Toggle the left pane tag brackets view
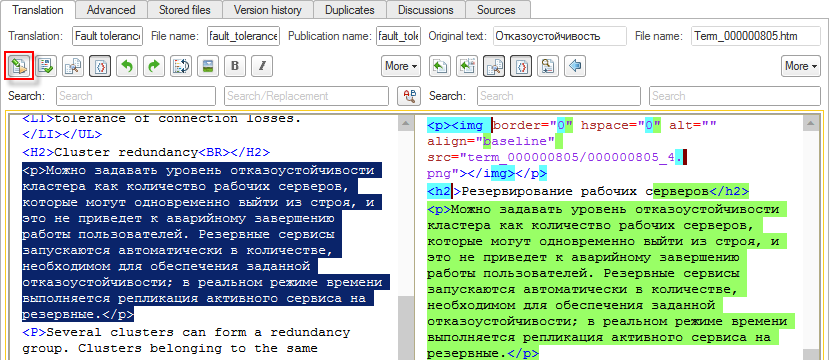 (x=100, y=66)
